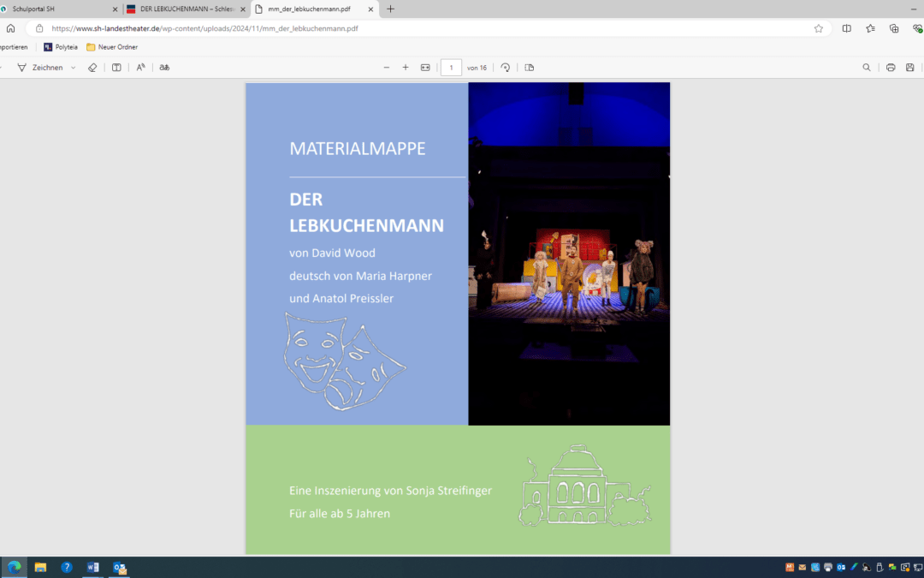The width and height of the screenshot is (924, 578).
Task: Open Microsoft Word from the taskbar
Action: (x=93, y=568)
